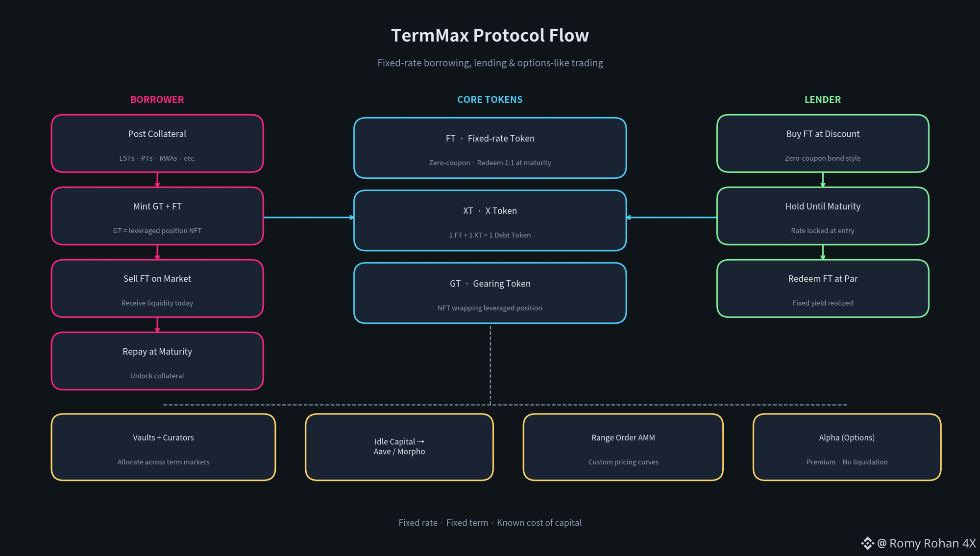Click the Buy FT at Discount box
Screen dimensions: 980x556
tap(823, 144)
